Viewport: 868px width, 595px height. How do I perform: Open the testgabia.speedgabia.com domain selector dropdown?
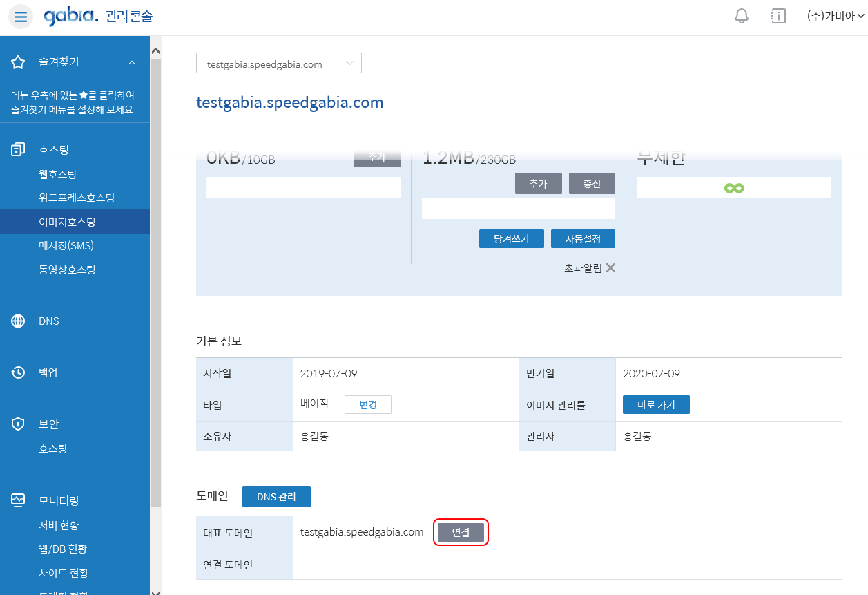(279, 64)
